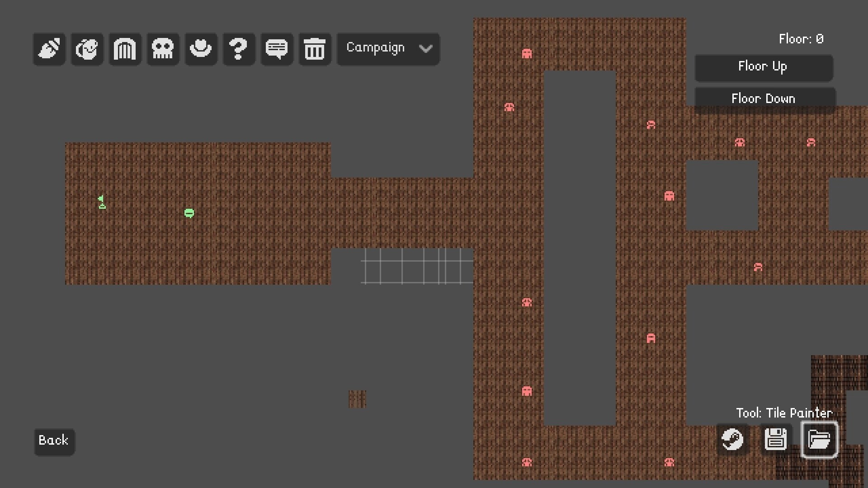Pick the cowboy hat tool

point(201,49)
